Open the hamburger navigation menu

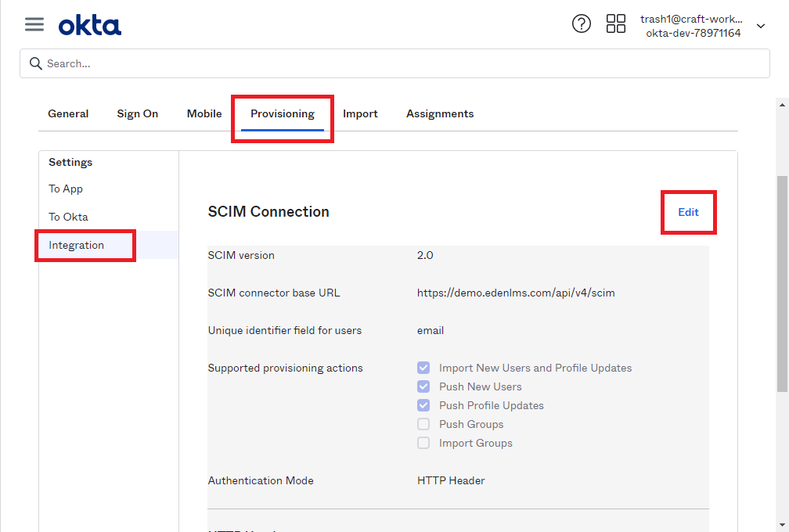pyautogui.click(x=34, y=24)
